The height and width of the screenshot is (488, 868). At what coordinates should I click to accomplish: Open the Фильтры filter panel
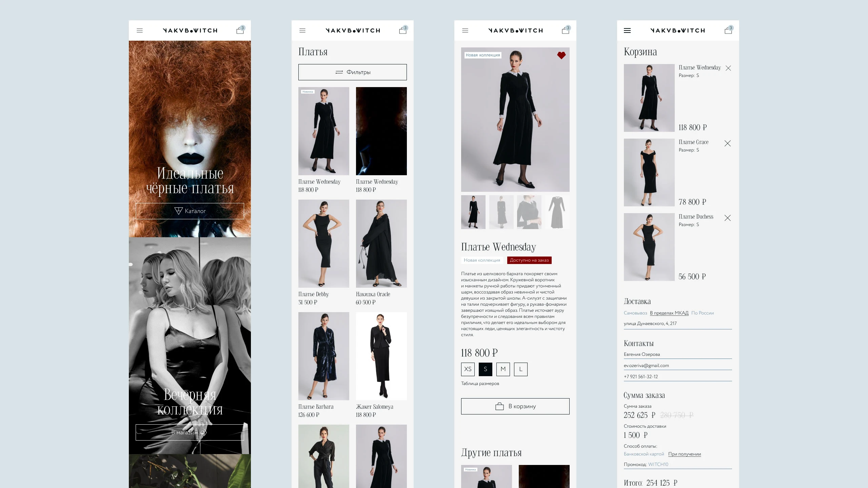coord(352,72)
